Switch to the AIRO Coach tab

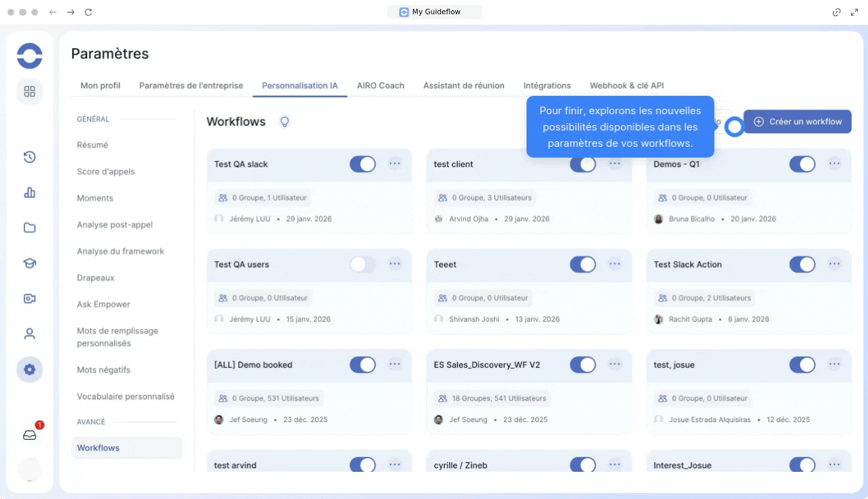pos(380,86)
